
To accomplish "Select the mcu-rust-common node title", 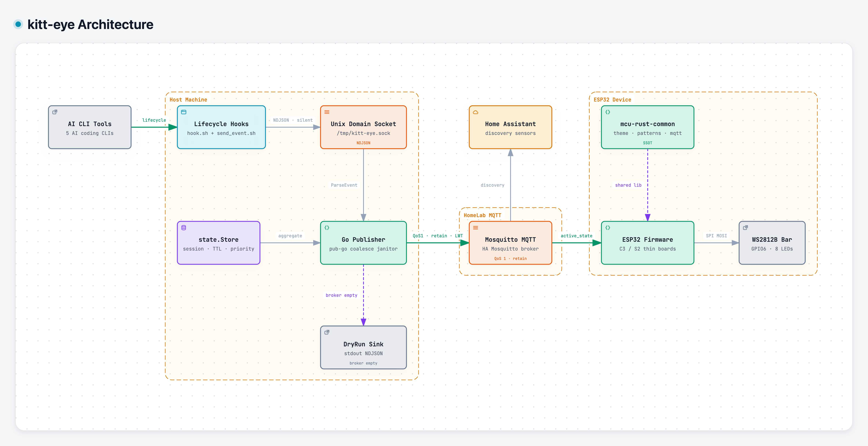I will 648,124.
